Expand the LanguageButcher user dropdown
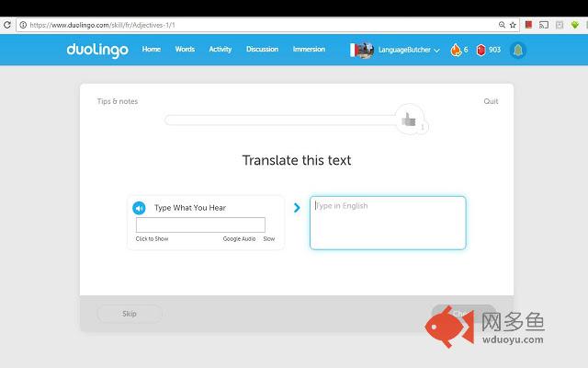Screen dimensions: 588x368 (408, 50)
